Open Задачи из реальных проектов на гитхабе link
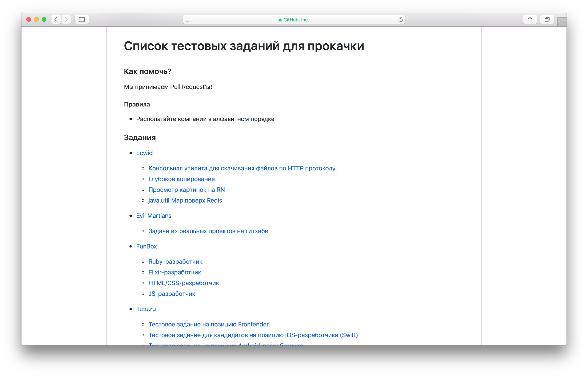Image resolution: width=588 pixels, height=376 pixels. [208, 231]
